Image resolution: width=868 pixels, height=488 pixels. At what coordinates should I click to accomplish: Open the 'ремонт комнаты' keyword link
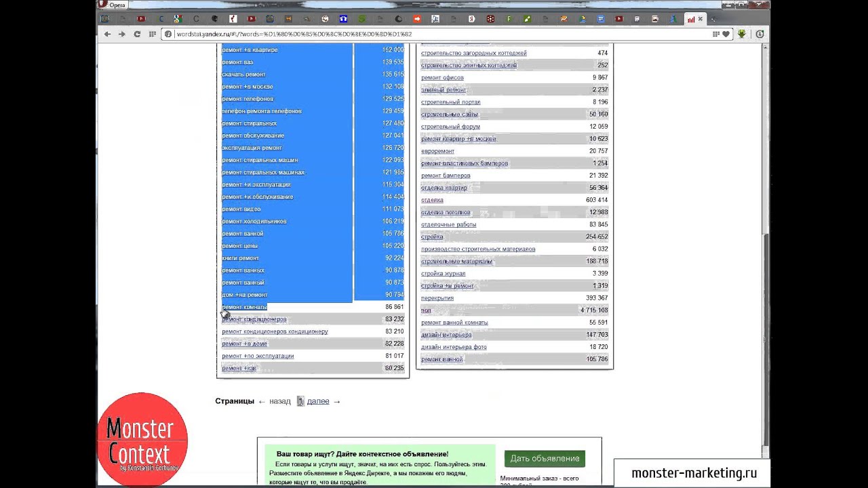point(244,307)
